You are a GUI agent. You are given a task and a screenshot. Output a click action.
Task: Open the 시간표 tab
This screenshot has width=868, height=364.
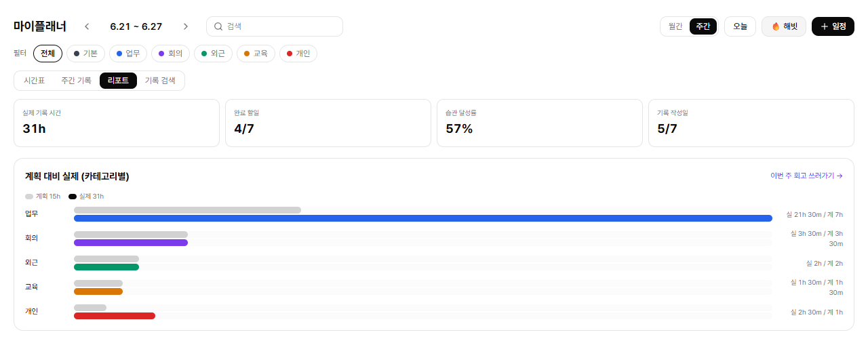point(35,81)
